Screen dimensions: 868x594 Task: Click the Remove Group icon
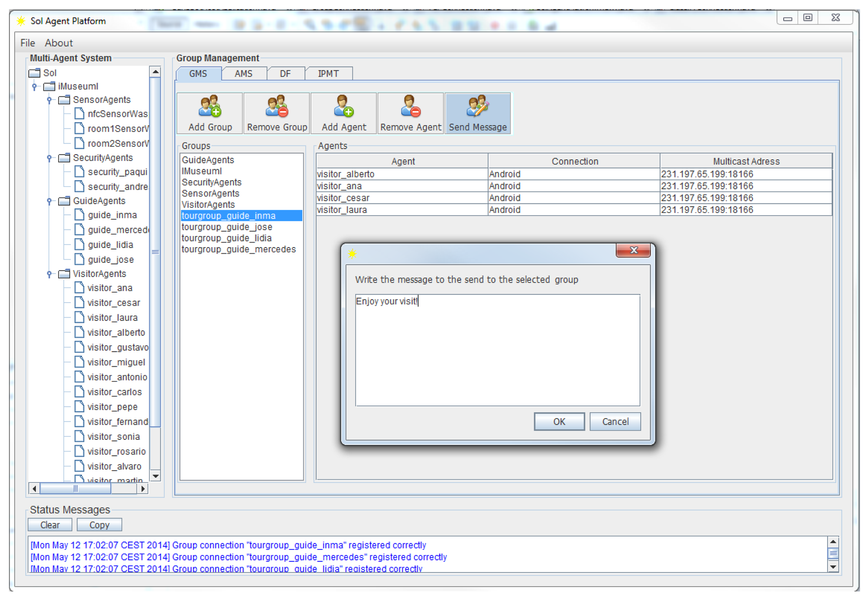click(277, 107)
